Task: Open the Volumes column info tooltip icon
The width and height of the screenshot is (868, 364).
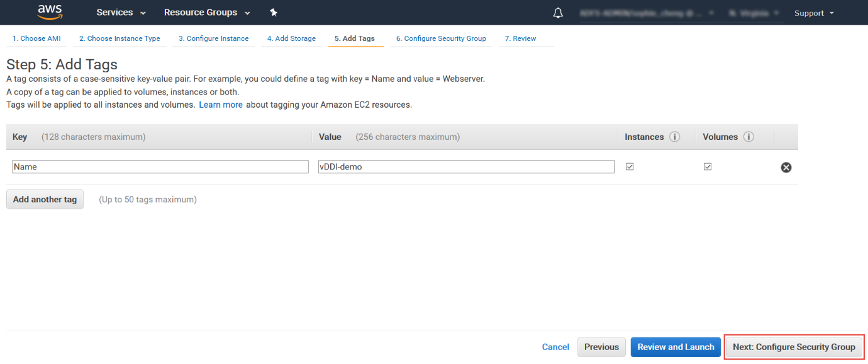Action: click(748, 137)
